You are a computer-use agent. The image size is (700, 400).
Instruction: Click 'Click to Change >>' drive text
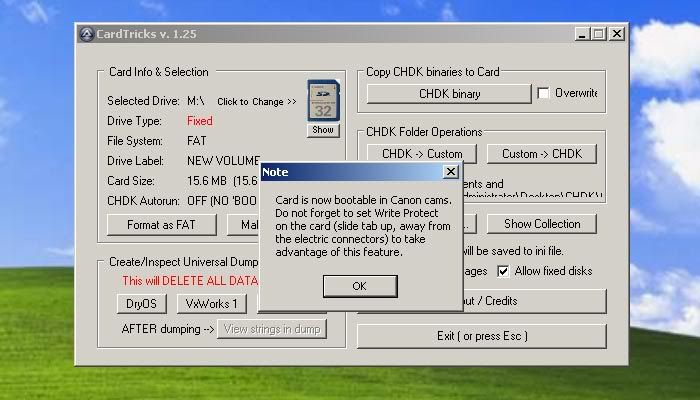(257, 102)
